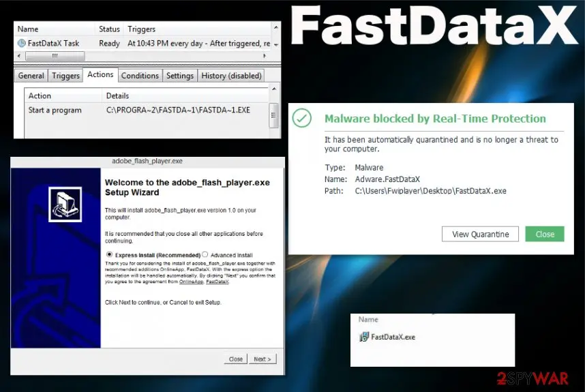Image resolution: width=585 pixels, height=392 pixels.
Task: Click the task list horizontal scrollbar thumb
Action: click(55, 56)
